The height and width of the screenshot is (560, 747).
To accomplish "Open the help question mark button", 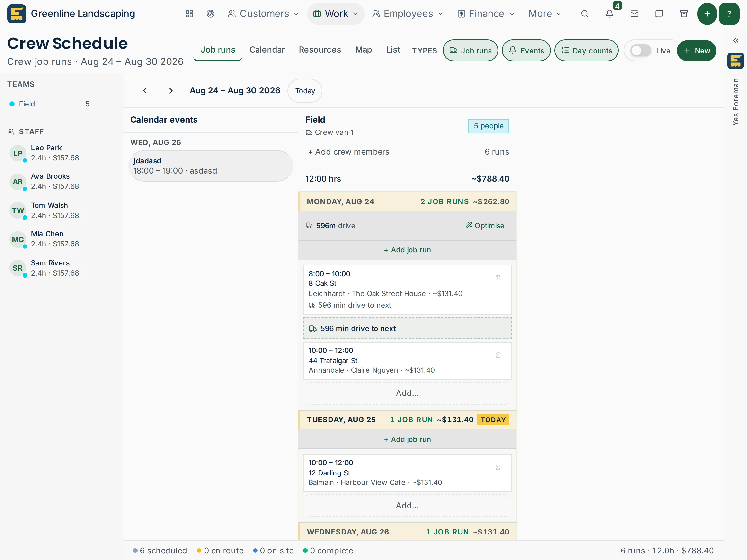I will 729,14.
